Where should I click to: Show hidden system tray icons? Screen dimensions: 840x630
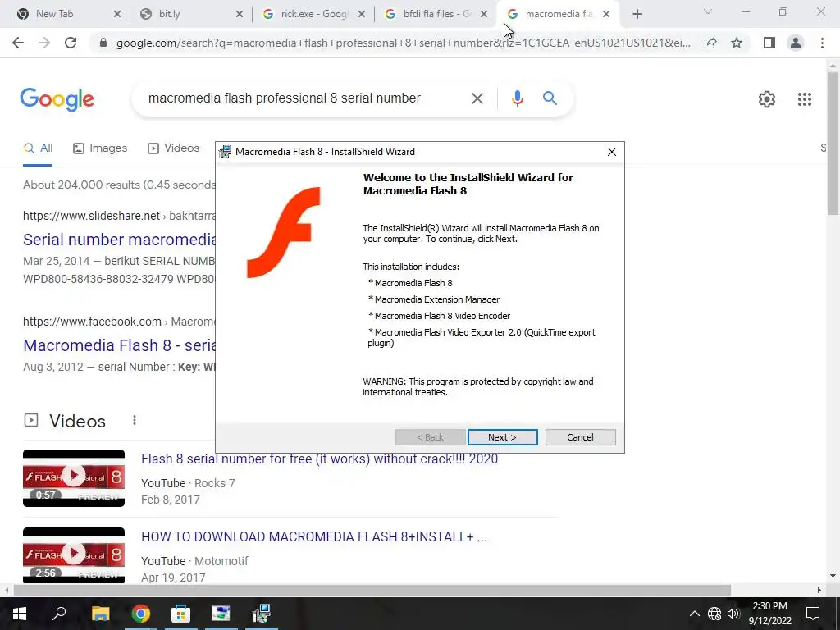694,614
